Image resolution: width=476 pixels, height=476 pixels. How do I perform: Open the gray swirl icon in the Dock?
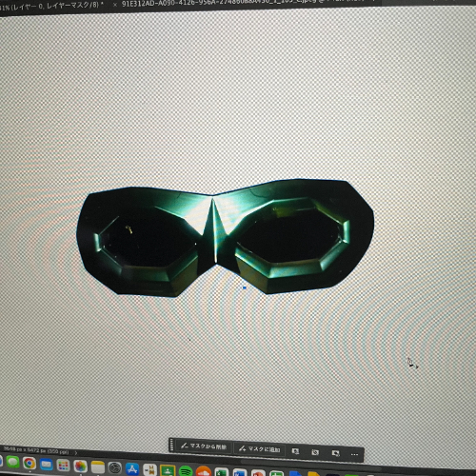(115, 468)
